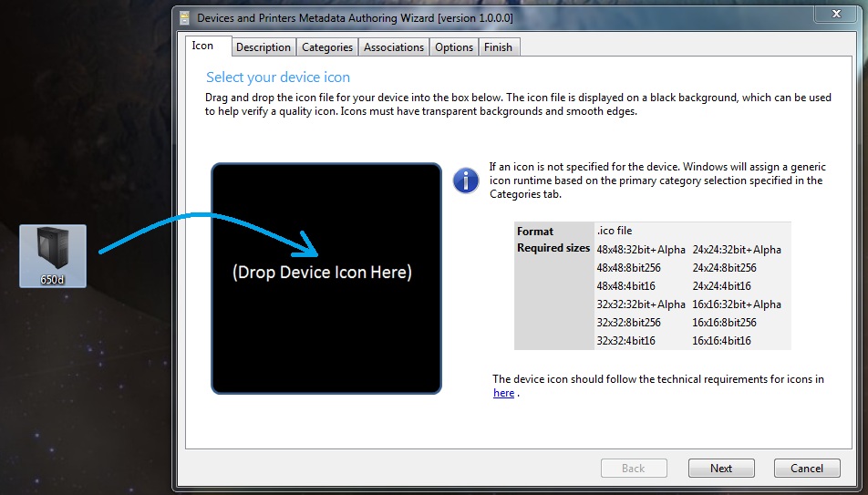Click the '24x24:4bit16' size entry
The image size is (868, 495).
[x=722, y=286]
